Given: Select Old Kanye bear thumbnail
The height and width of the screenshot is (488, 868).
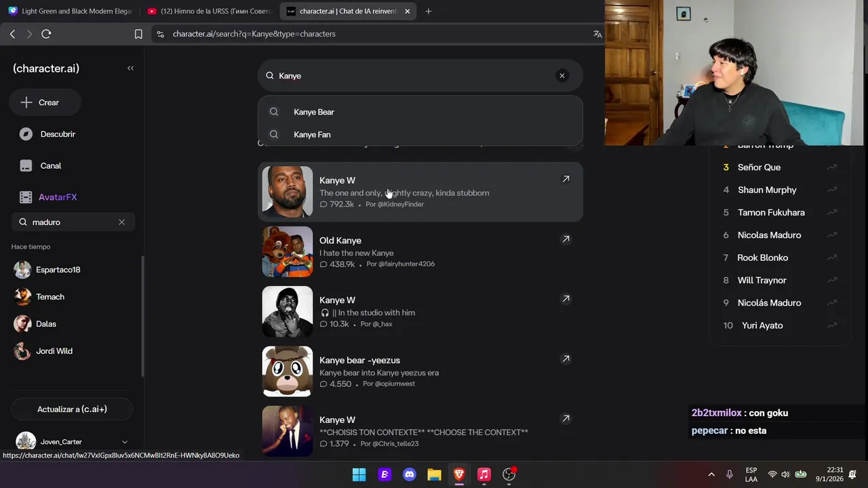Looking at the screenshot, I should pos(288,251).
